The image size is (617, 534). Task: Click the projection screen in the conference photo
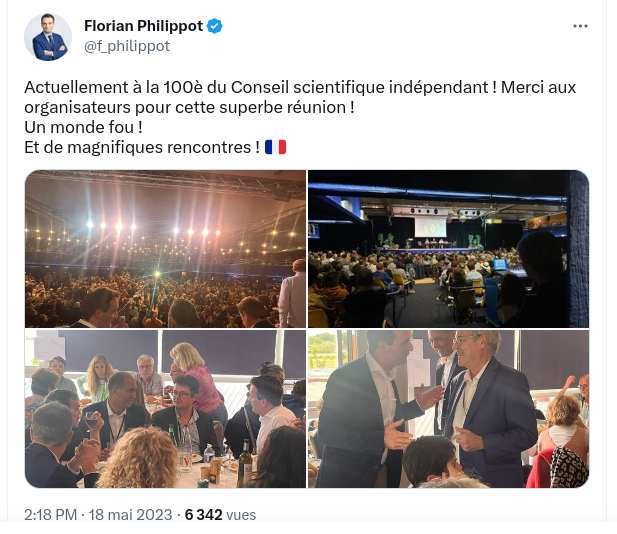tap(430, 227)
